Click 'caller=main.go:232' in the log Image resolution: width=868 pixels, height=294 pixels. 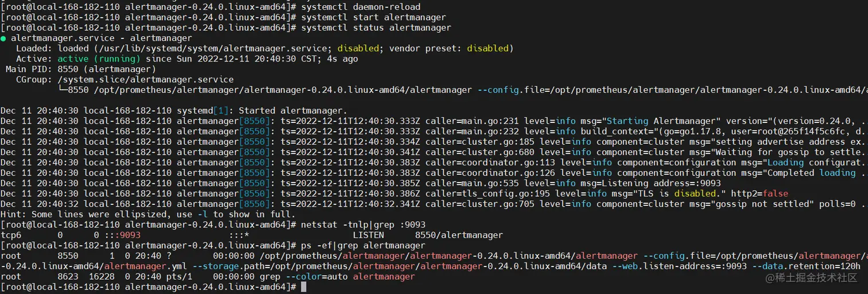[473, 131]
